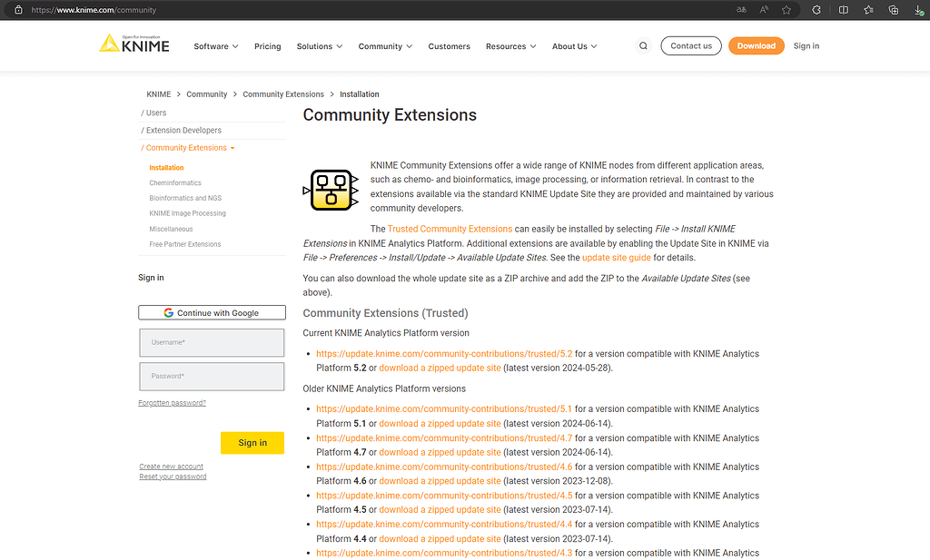Download zipped update site for 5.1

440,424
